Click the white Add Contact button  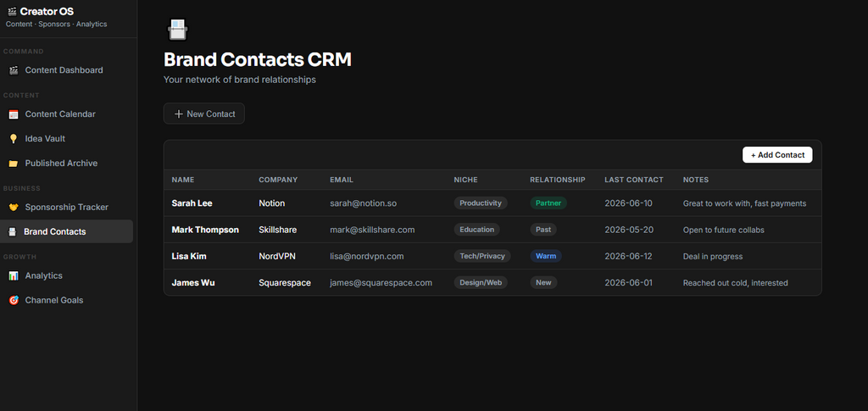(777, 155)
